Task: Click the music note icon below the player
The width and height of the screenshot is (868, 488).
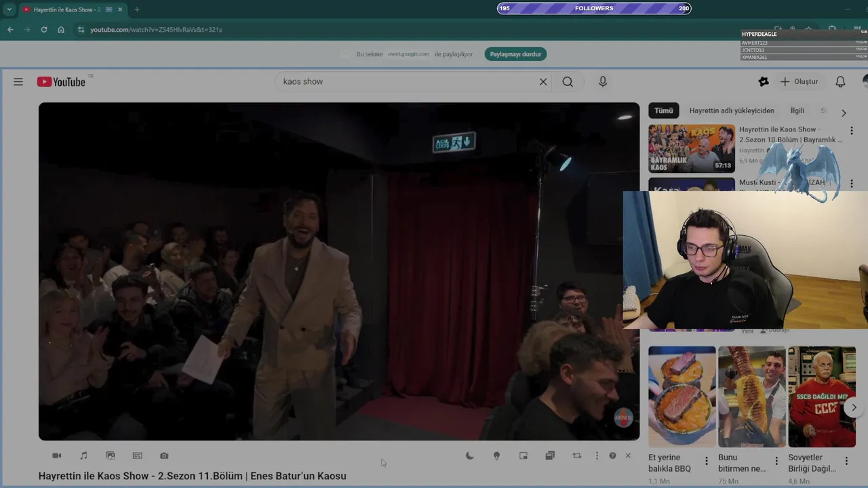Action: [x=83, y=455]
